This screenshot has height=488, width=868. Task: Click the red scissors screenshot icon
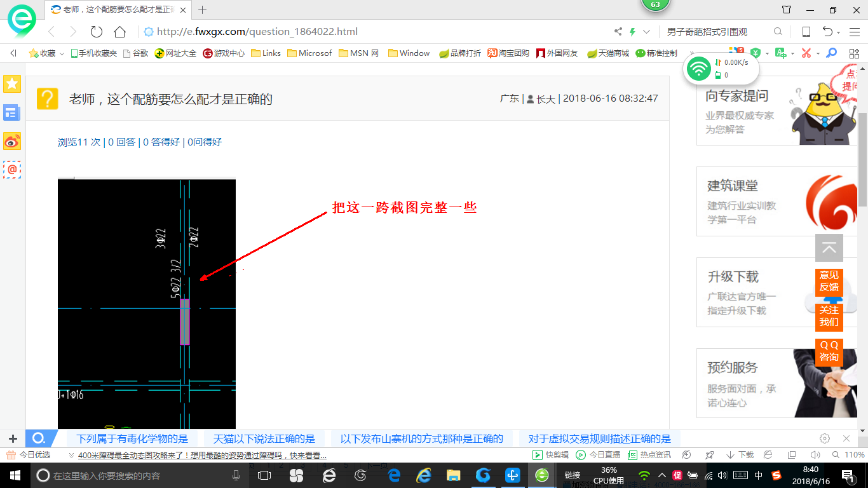point(806,53)
